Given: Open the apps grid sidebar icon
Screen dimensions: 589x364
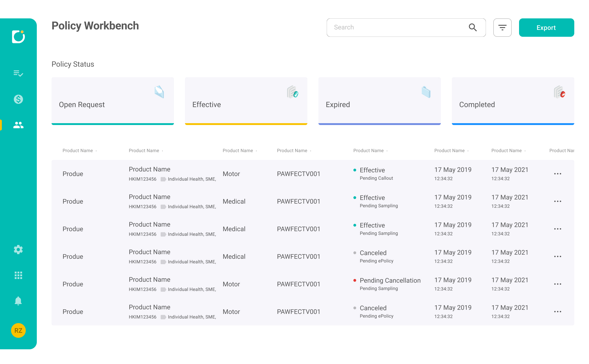Looking at the screenshot, I should point(18,275).
